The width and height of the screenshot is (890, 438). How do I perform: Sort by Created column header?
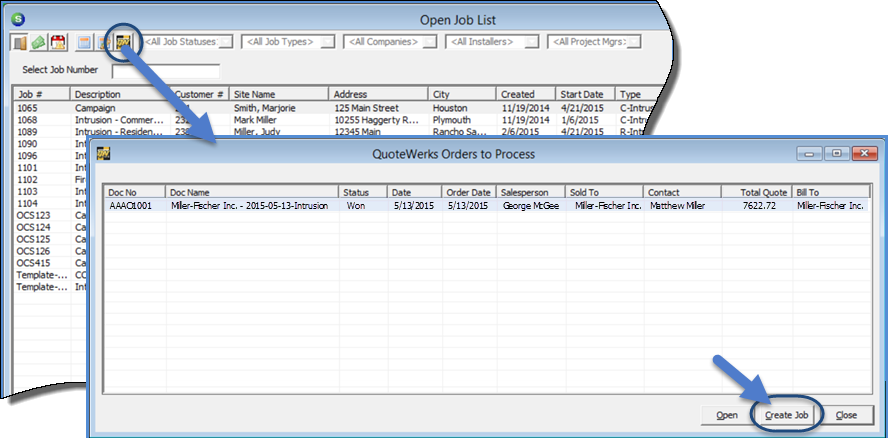(526, 94)
